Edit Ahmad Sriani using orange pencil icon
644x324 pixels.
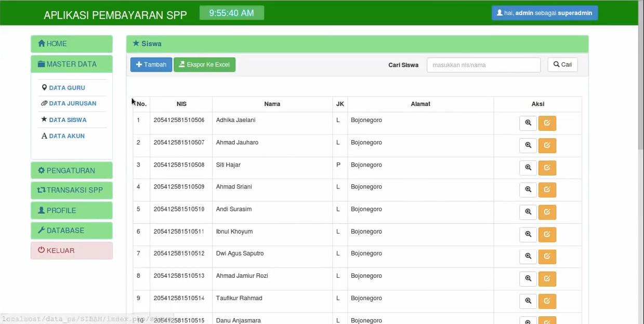[547, 190]
